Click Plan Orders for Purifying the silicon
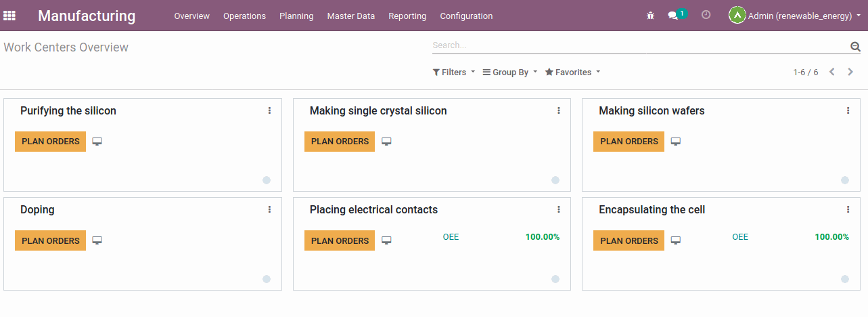This screenshot has width=868, height=317. click(x=51, y=142)
